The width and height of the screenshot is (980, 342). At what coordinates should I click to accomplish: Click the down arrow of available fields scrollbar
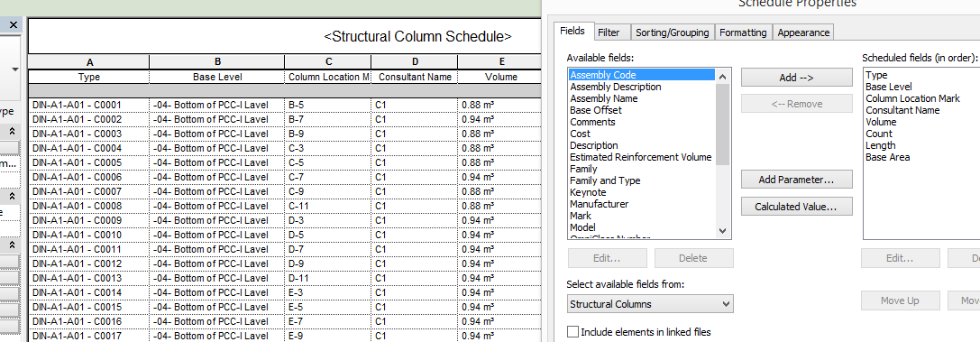pyautogui.click(x=723, y=231)
